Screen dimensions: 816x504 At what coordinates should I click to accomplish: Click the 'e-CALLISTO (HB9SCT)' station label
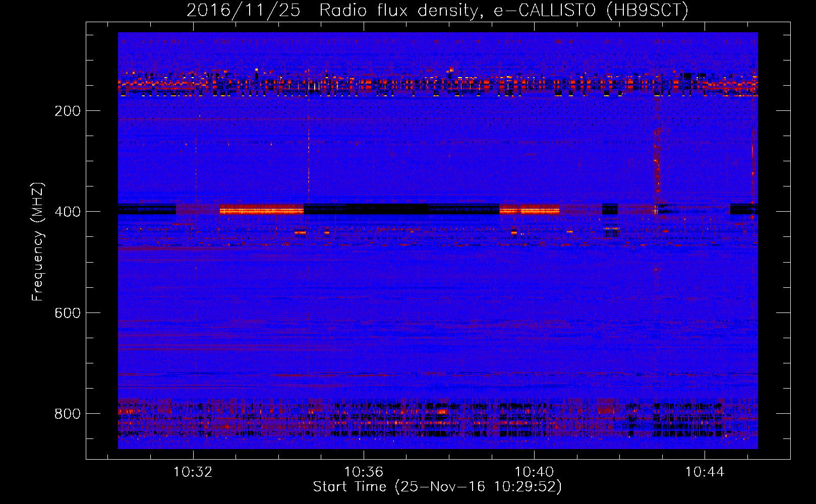pos(591,11)
